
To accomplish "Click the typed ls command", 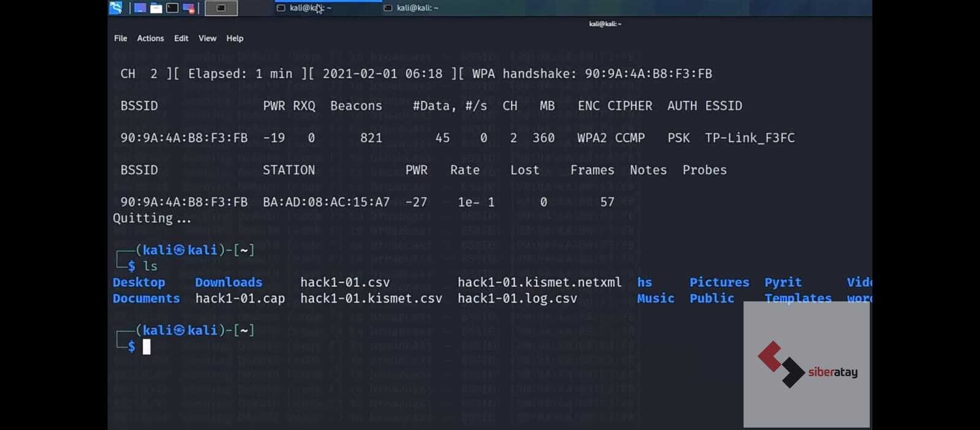I will 150,266.
